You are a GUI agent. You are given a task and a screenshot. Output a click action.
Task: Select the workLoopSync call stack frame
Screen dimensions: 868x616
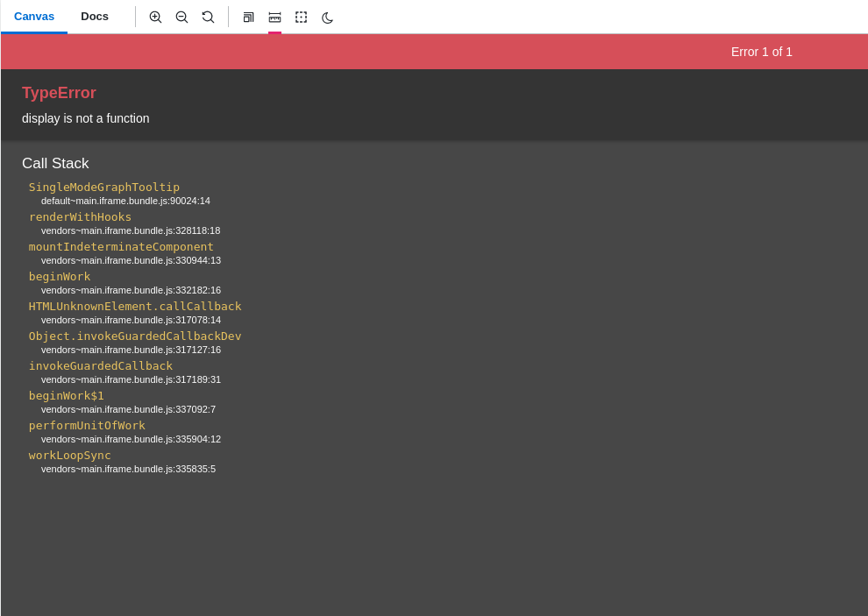(69, 455)
